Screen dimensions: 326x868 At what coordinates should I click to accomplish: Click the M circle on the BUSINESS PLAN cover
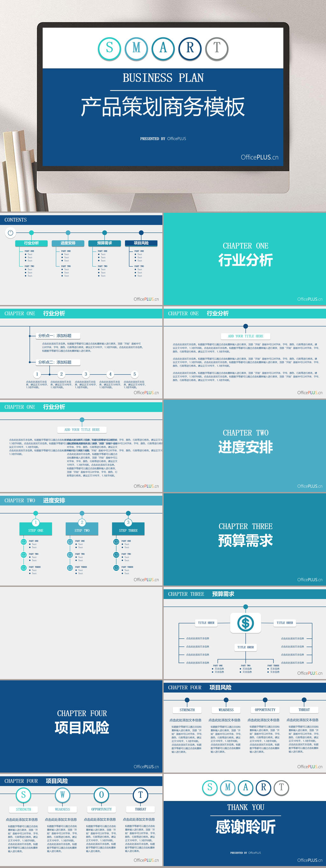point(136,49)
